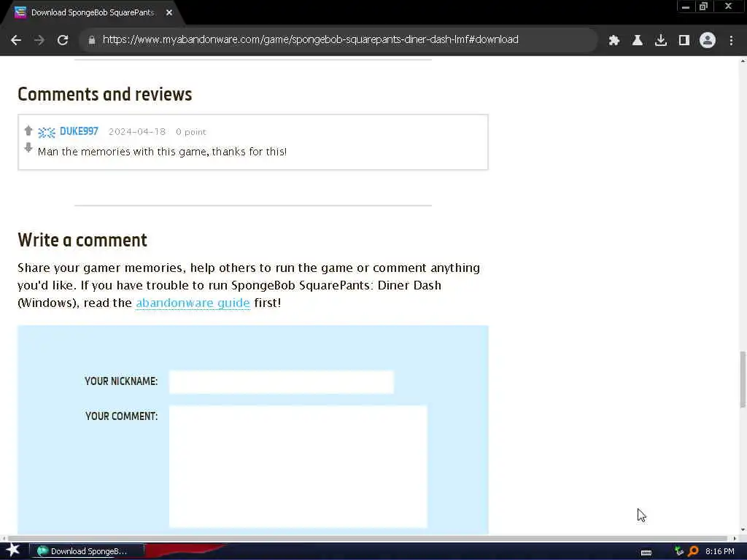This screenshot has height=560, width=747.
Task: Click the scrollbar up arrow
Action: (743, 61)
